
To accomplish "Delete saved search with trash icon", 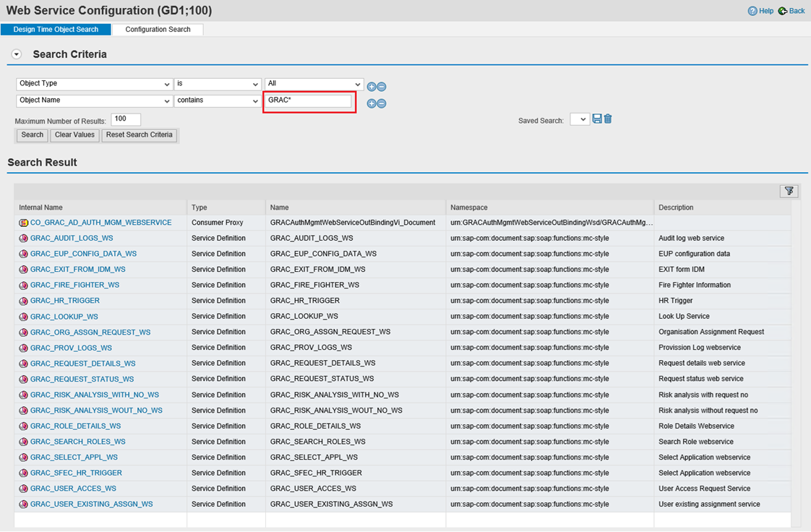I will 608,119.
